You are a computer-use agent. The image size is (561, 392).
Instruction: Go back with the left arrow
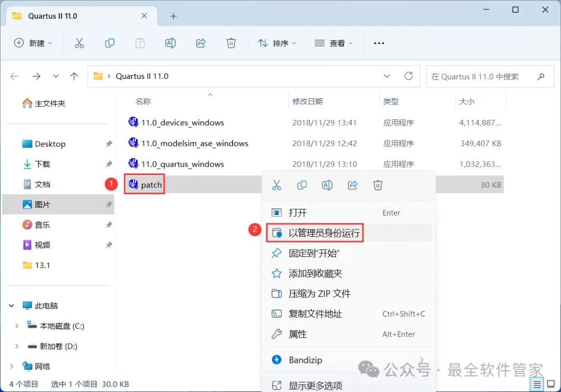15,76
